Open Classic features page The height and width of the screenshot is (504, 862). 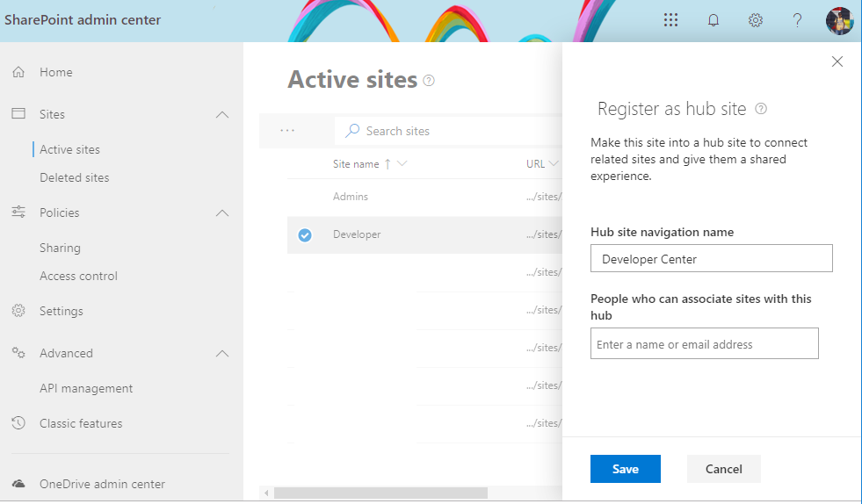[81, 423]
